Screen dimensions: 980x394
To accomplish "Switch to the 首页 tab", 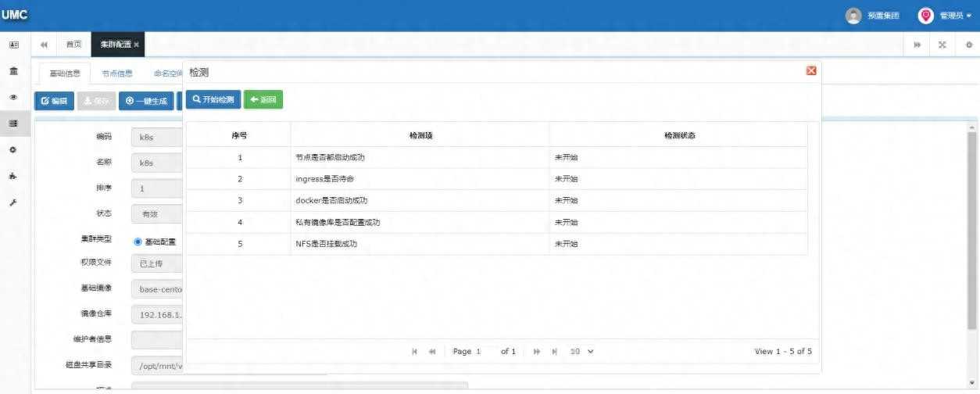I will [x=73, y=45].
